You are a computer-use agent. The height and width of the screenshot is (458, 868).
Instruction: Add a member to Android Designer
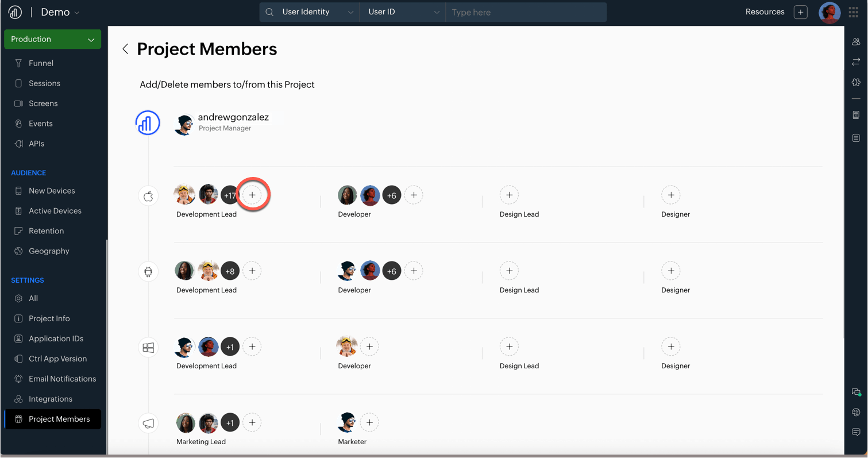pos(670,271)
